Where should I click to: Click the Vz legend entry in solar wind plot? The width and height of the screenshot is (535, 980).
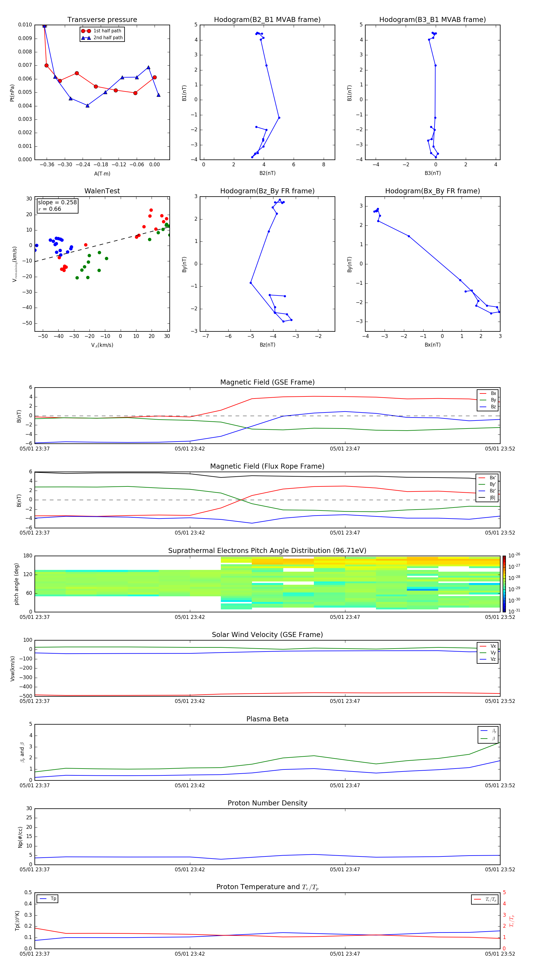point(488,659)
